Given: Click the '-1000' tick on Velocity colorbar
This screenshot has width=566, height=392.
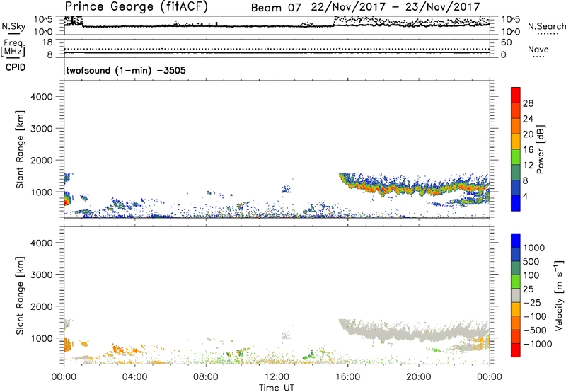Looking at the screenshot, I should coord(538,344).
